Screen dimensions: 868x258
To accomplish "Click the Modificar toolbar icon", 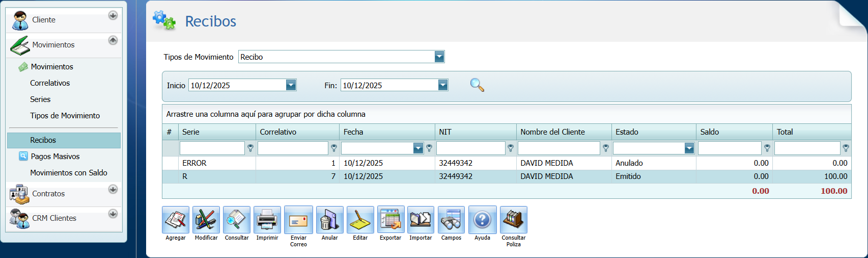I will coord(206,220).
